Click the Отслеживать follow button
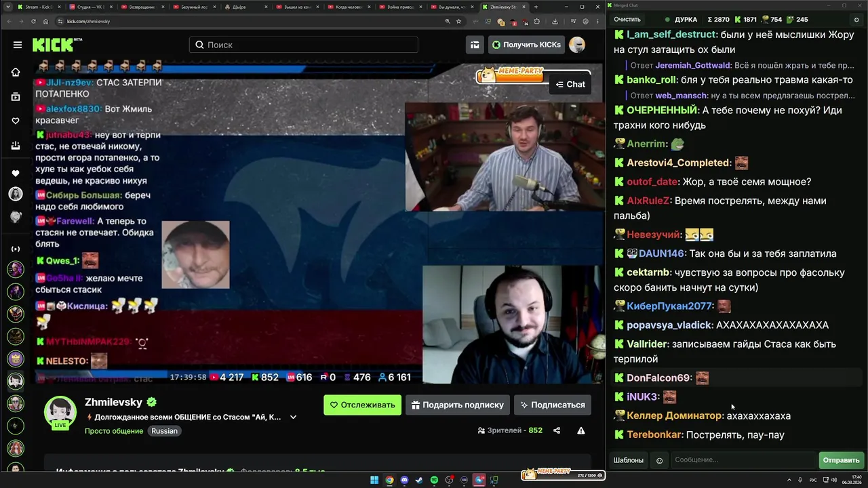 pos(362,405)
